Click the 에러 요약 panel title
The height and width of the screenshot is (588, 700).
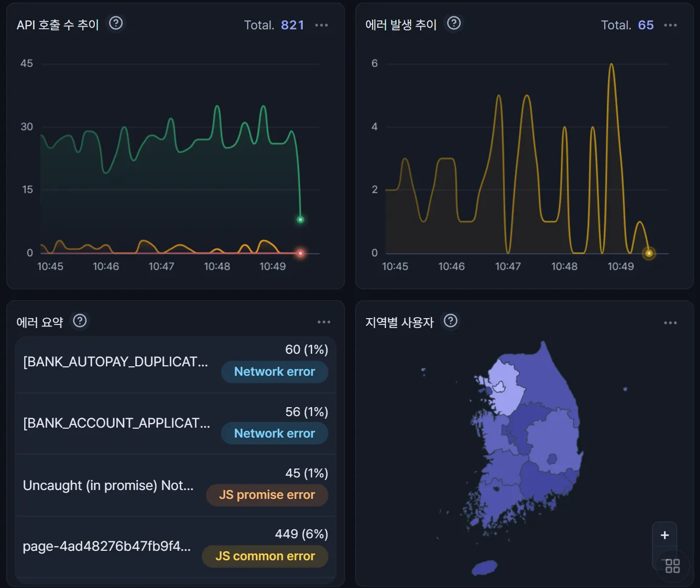pos(39,322)
